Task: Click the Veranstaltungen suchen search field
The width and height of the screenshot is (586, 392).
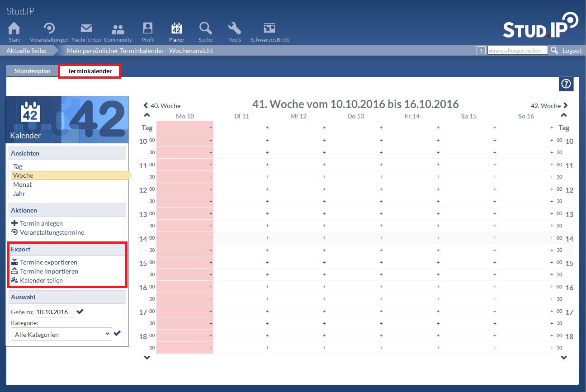Action: click(x=517, y=51)
